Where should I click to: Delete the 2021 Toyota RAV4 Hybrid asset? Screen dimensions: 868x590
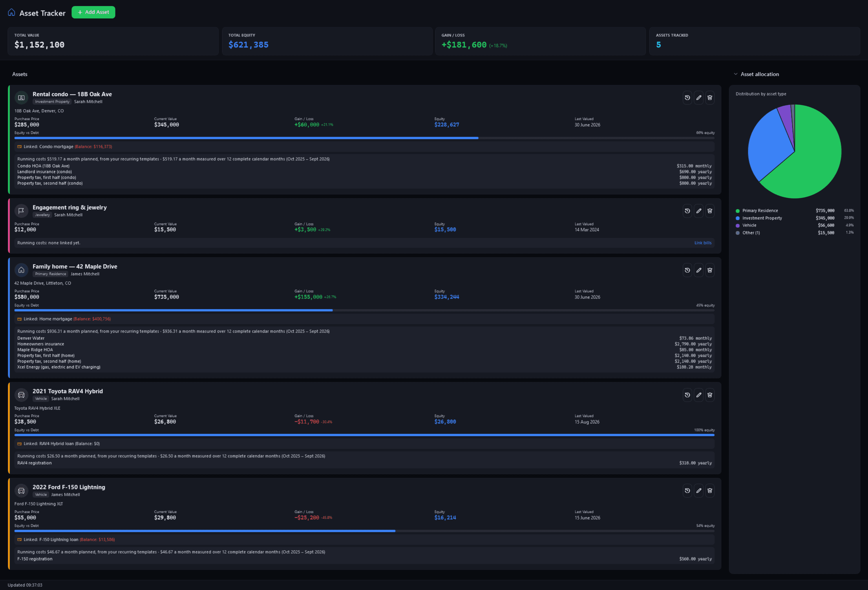(710, 395)
